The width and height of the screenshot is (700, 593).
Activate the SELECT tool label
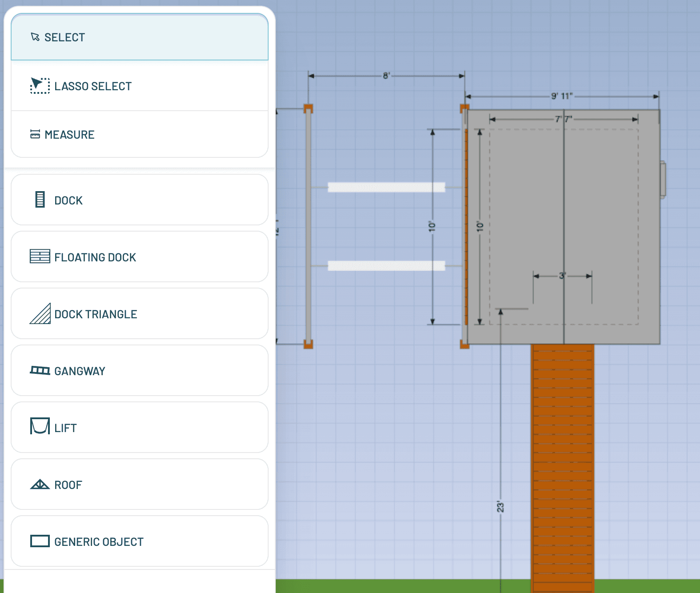point(64,37)
